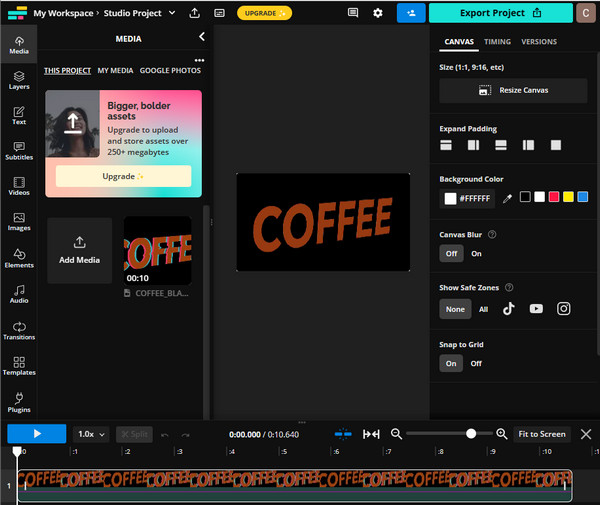The image size is (600, 505).
Task: Select Google Photos tab
Action: pyautogui.click(x=170, y=70)
